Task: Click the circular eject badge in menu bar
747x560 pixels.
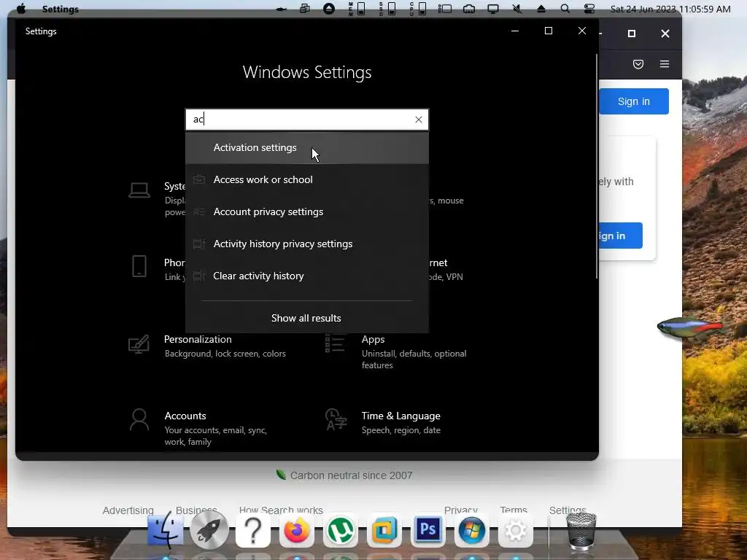Action: (329, 9)
